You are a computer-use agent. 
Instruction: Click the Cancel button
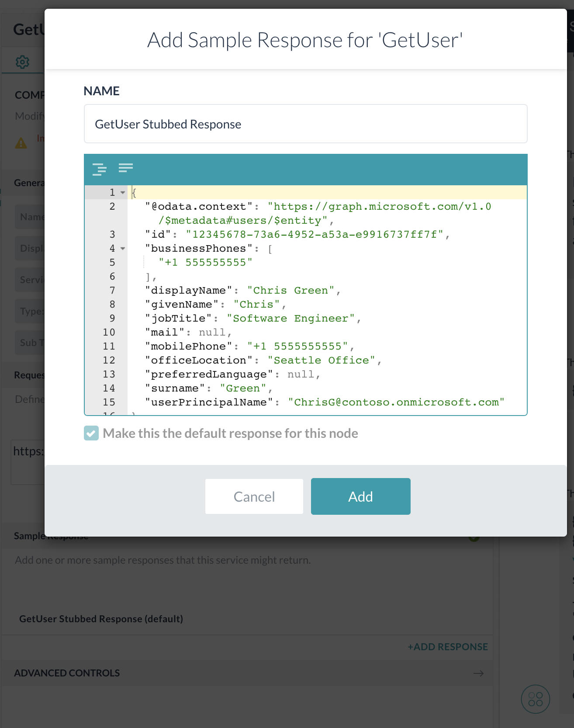[254, 496]
